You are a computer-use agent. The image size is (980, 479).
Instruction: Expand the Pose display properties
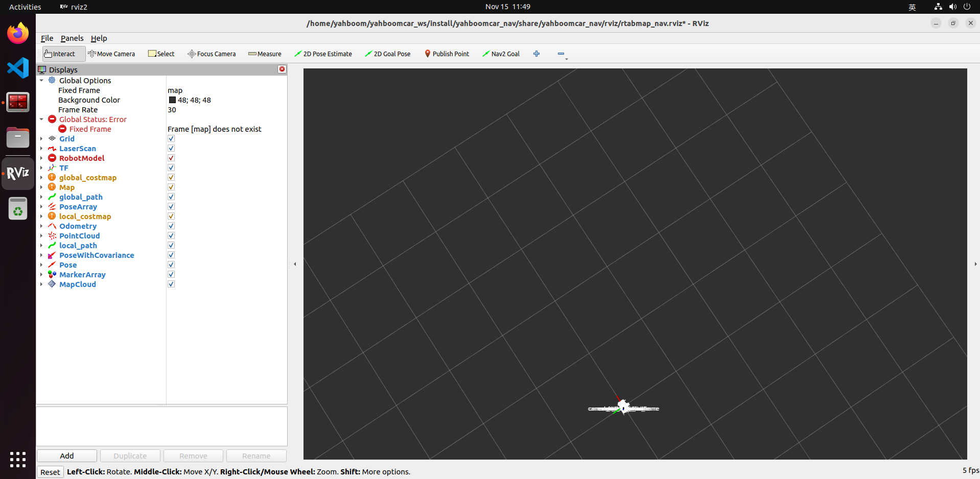click(41, 265)
